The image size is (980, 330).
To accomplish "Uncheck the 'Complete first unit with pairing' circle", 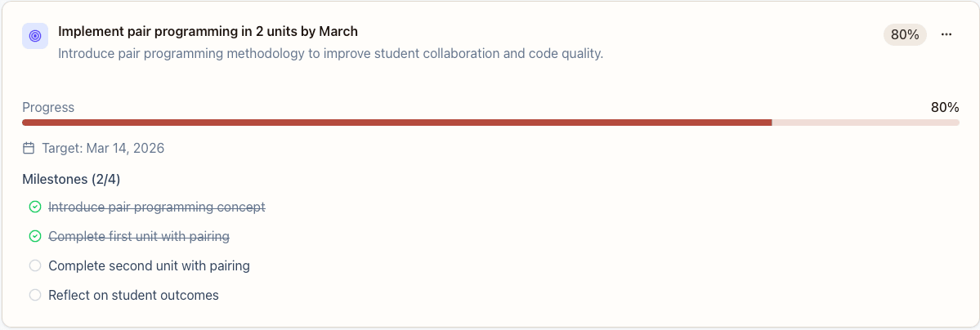I will [35, 237].
